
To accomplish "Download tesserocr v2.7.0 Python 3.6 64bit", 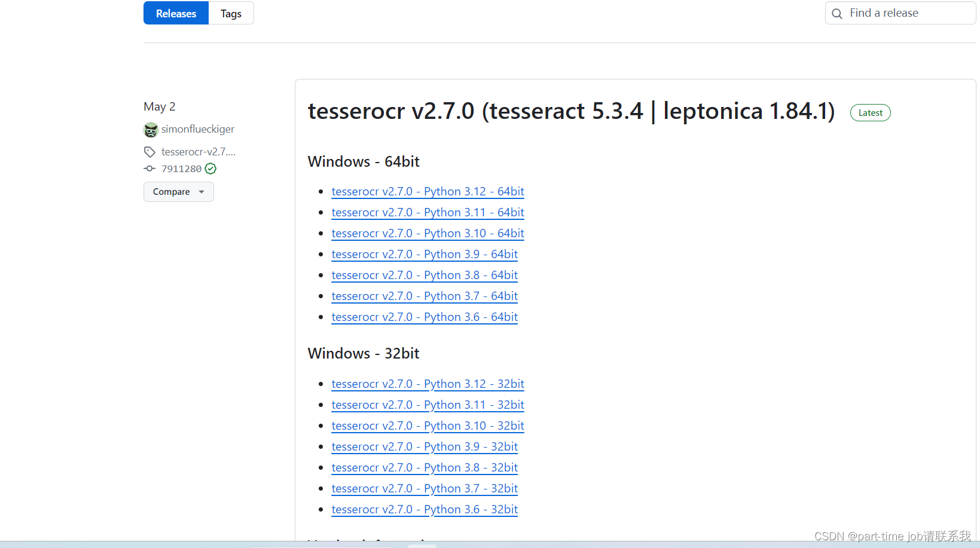I will click(x=425, y=317).
